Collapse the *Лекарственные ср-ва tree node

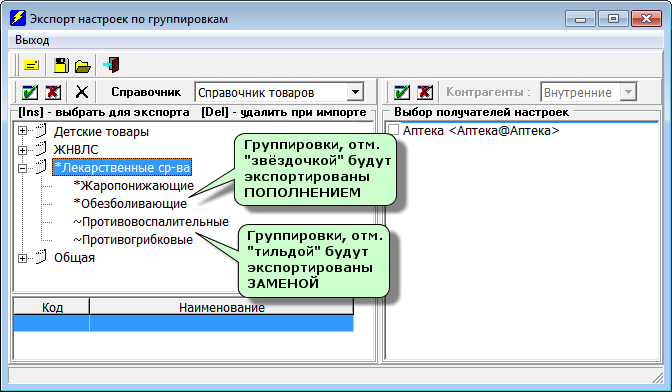tap(22, 168)
